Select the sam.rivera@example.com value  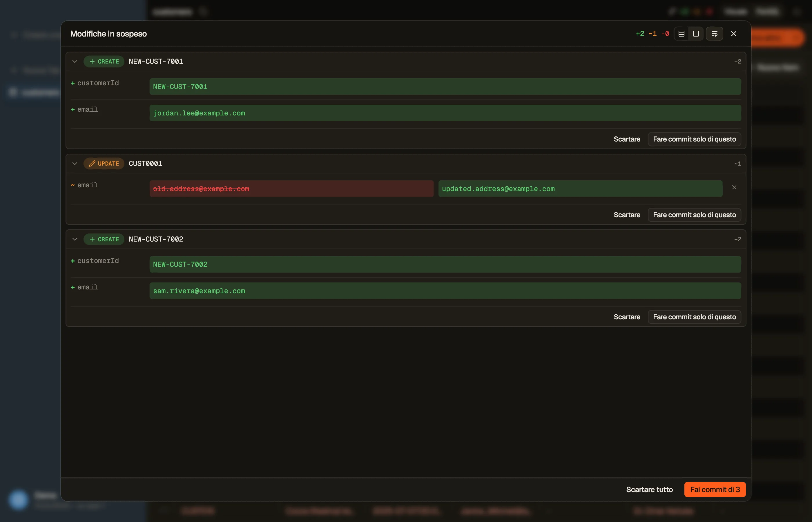pos(445,291)
